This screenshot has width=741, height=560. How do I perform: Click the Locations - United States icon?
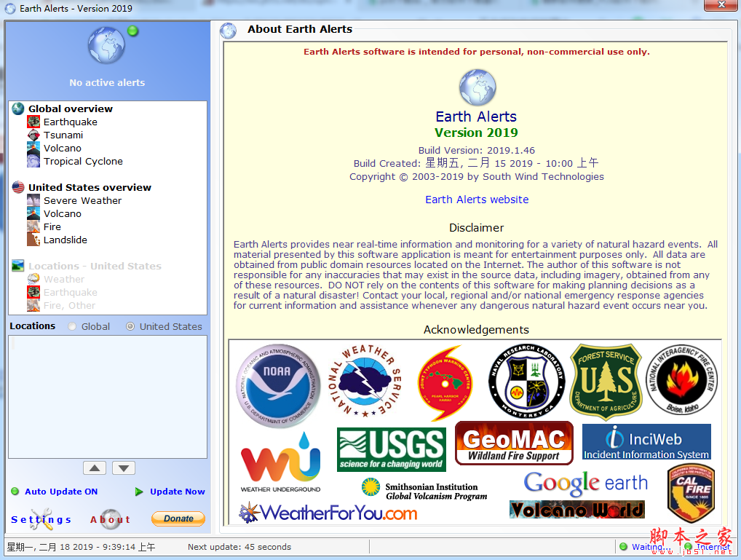(x=18, y=266)
